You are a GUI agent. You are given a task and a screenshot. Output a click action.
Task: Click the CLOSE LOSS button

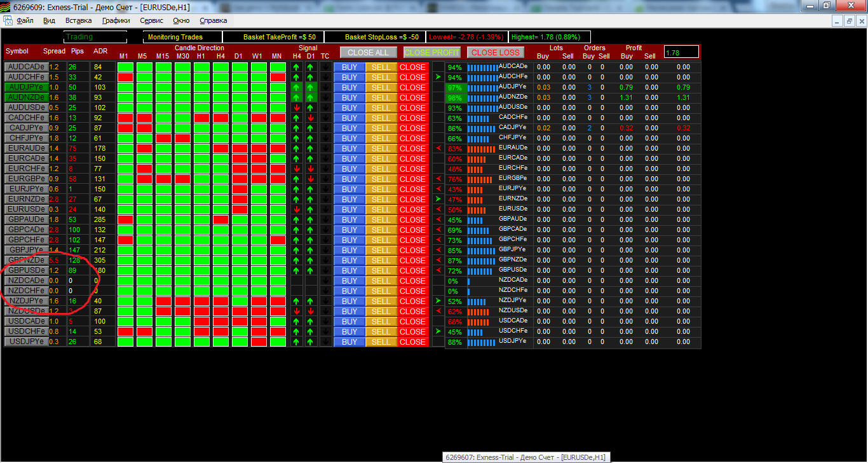point(496,52)
